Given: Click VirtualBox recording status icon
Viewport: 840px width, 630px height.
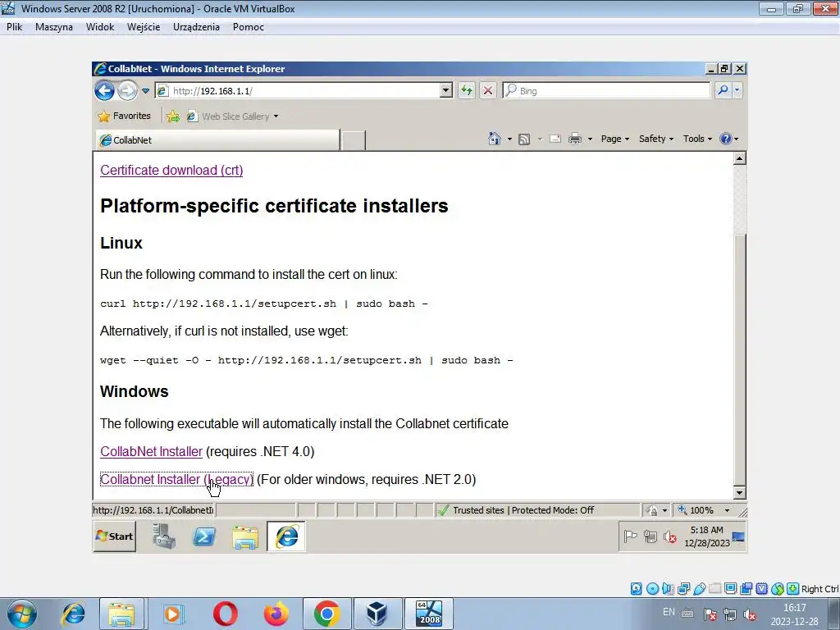Looking at the screenshot, I should [746, 589].
